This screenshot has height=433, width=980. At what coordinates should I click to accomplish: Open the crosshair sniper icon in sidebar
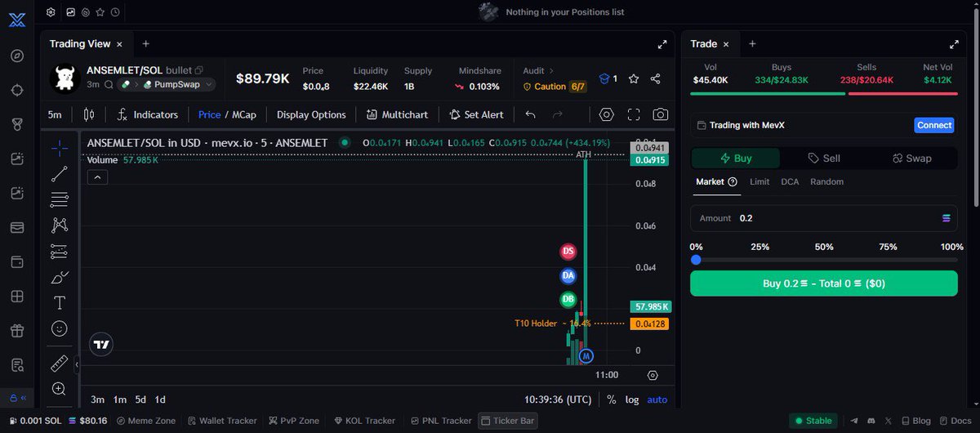point(17,90)
